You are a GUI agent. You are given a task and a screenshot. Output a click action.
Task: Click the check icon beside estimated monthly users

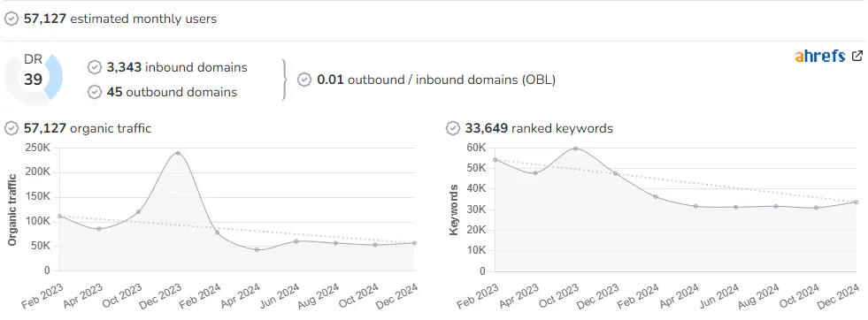coord(12,19)
